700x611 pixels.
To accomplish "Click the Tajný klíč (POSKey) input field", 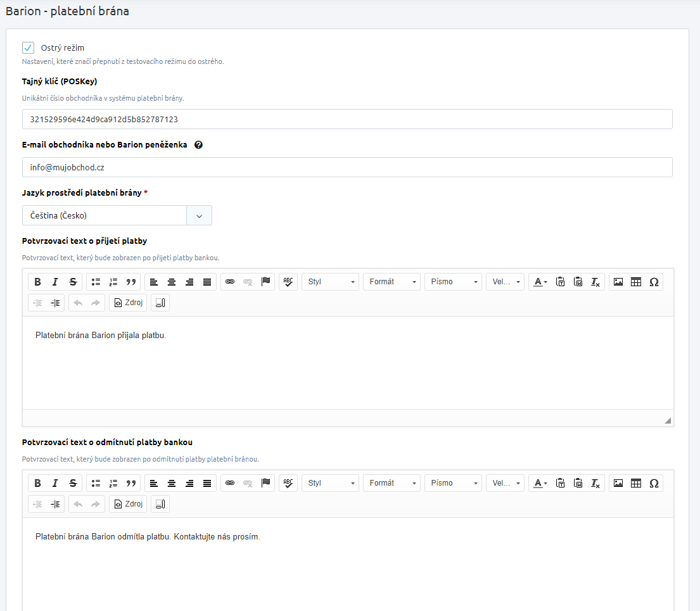I will click(x=347, y=119).
